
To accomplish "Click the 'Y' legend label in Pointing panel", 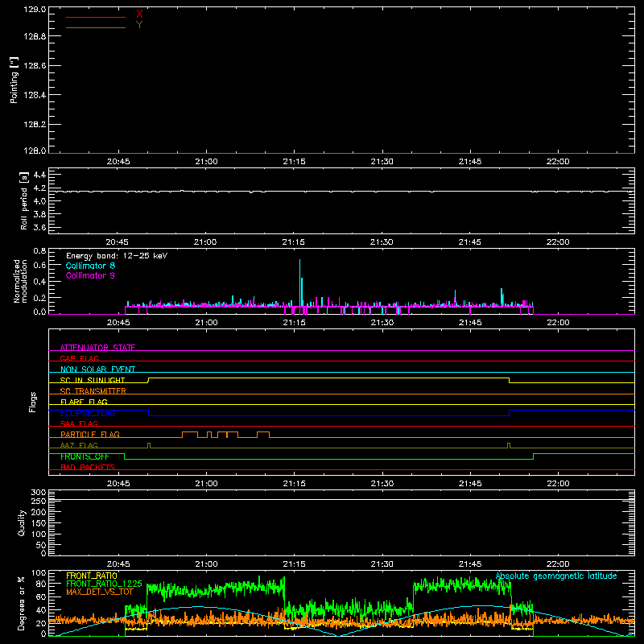I will click(x=139, y=25).
